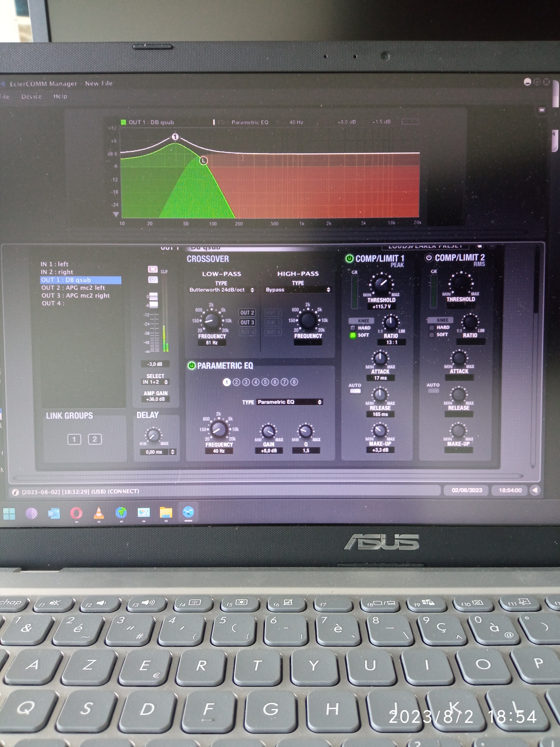Click the low-pass OUT 3 link button
560x747 pixels.
click(247, 323)
